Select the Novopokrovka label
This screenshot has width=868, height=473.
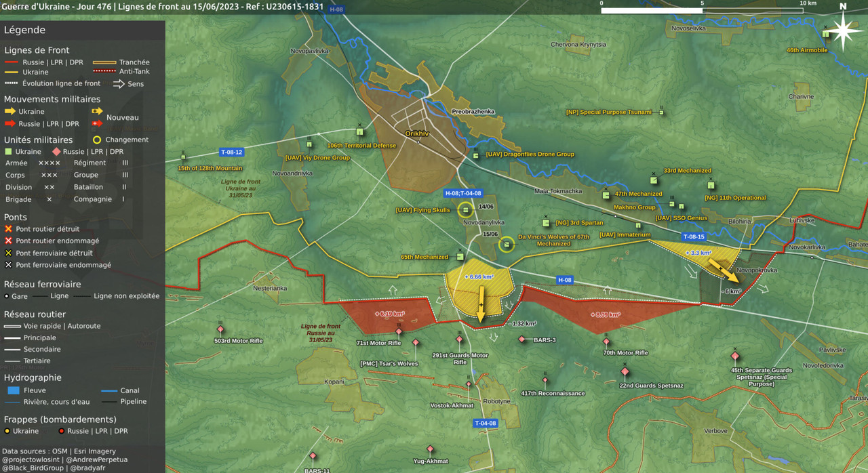(757, 270)
